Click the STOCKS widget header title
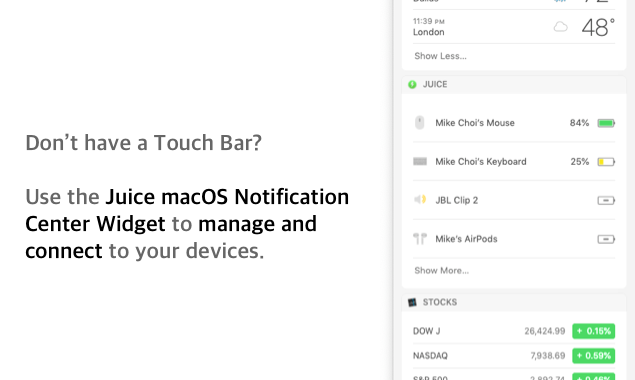635x380 pixels. [440, 302]
